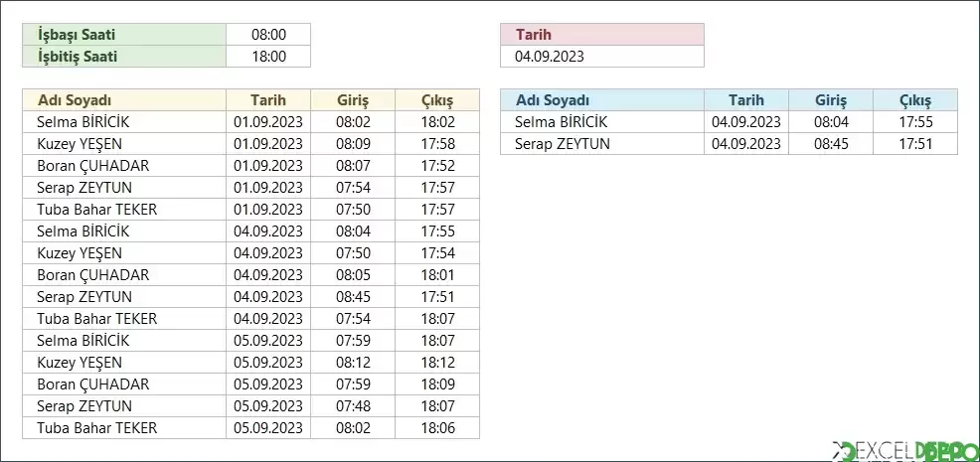The width and height of the screenshot is (980, 462).
Task: Select yellow table's Giriş header
Action: coord(353,100)
